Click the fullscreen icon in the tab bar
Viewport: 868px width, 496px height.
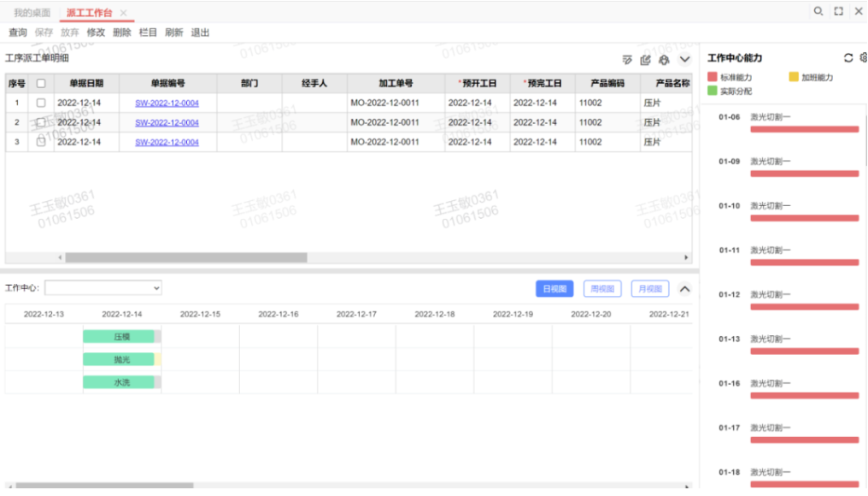839,12
